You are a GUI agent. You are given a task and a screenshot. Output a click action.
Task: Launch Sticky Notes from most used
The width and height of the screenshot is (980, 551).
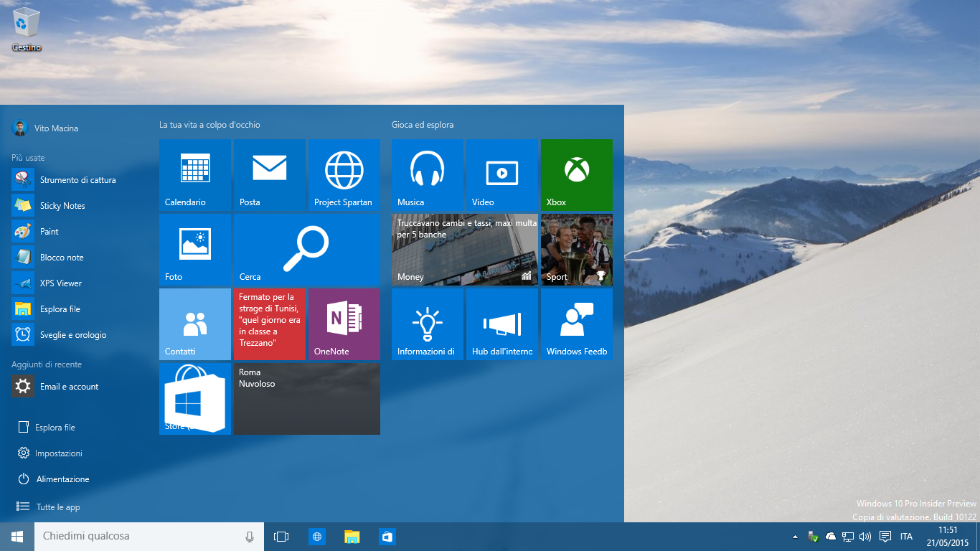pyautogui.click(x=77, y=206)
